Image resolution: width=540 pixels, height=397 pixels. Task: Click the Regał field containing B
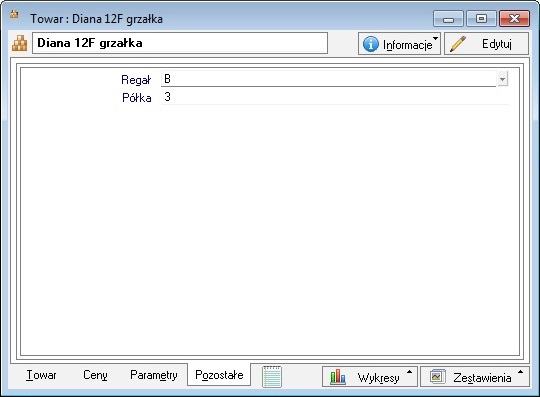[329, 79]
